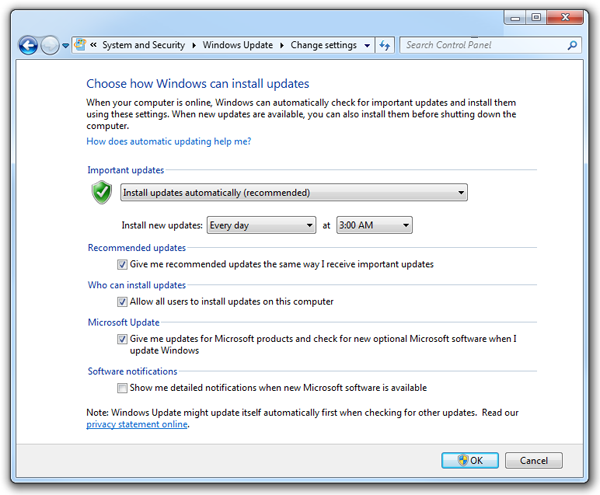
Task: Click the Who can install updates heading
Action: (x=137, y=285)
